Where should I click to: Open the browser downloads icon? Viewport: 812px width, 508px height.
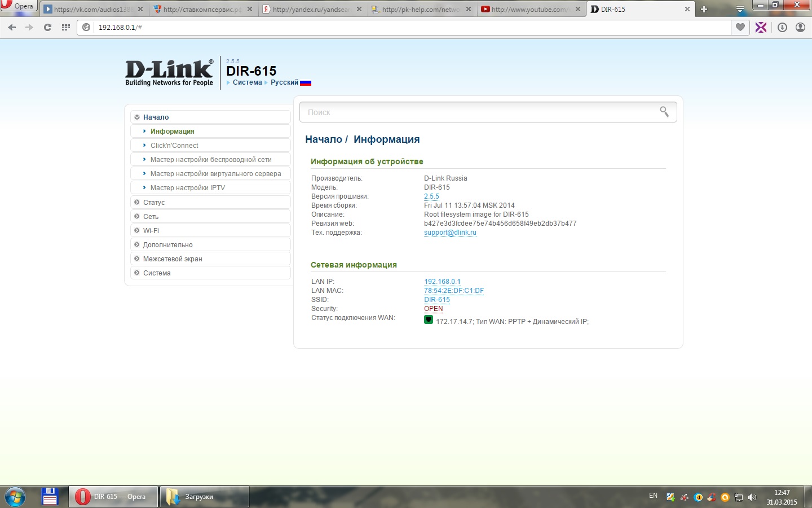coord(782,27)
